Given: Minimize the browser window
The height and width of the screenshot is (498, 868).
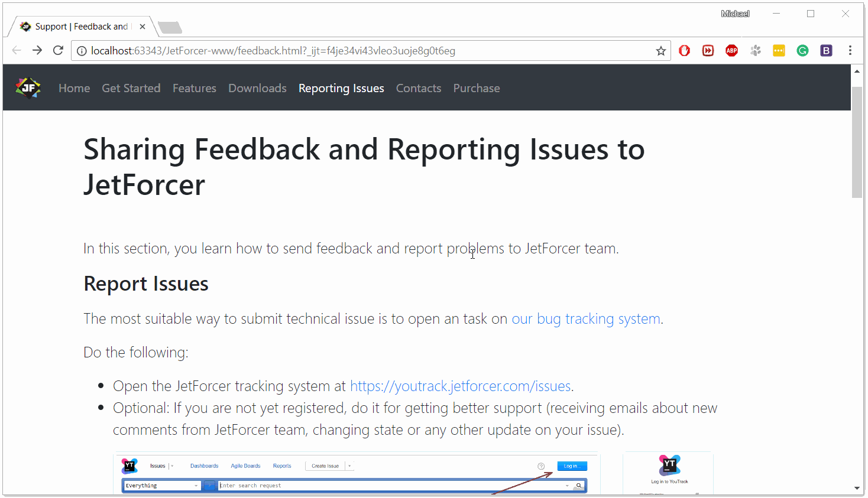Looking at the screenshot, I should pos(776,14).
